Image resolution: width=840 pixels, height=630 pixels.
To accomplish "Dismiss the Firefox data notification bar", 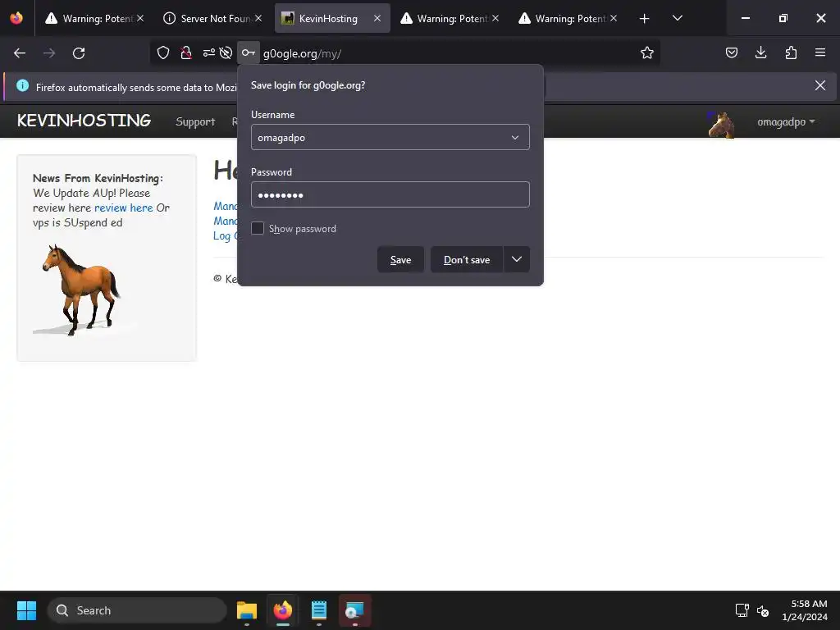I will coord(820,85).
